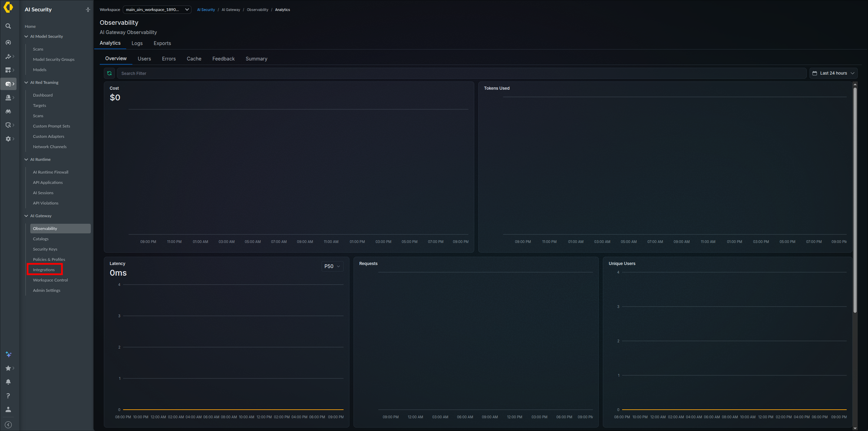Open the siren alert icon in the rail
Image resolution: width=868 pixels, height=431 pixels.
(x=8, y=98)
